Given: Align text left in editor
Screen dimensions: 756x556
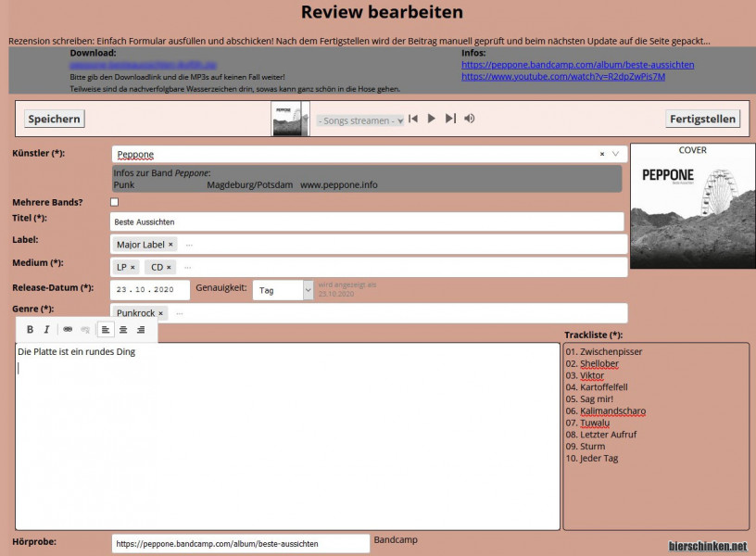Looking at the screenshot, I should pyautogui.click(x=106, y=330).
